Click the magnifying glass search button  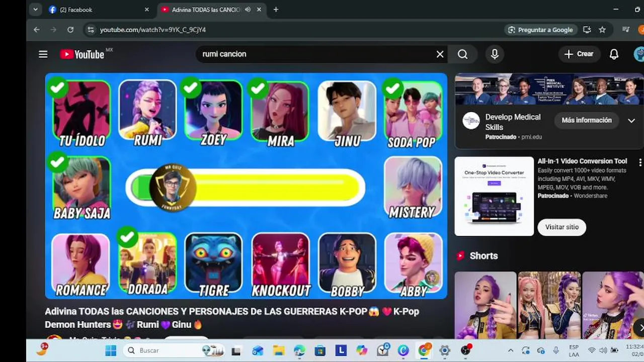tap(463, 54)
